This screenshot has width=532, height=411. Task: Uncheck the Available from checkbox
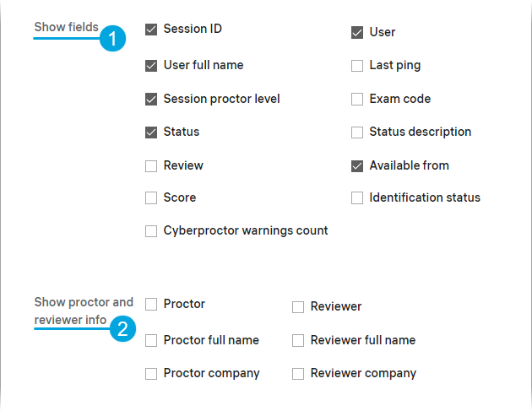(357, 166)
